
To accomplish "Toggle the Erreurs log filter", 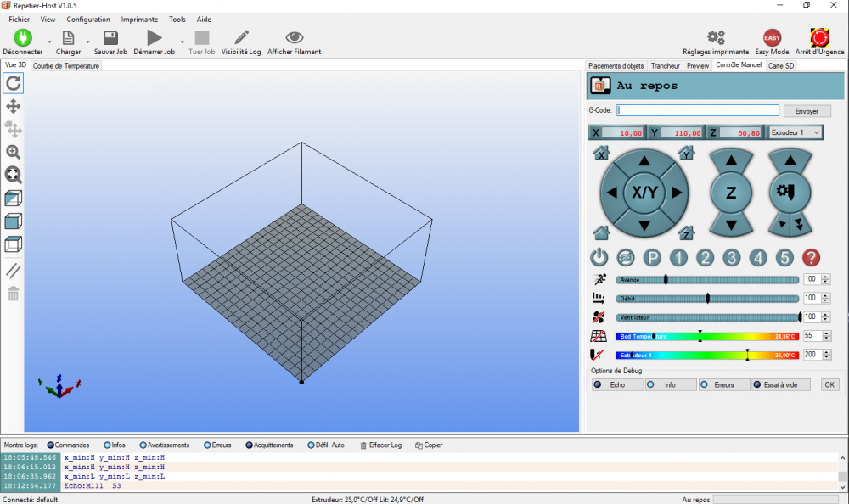I will tap(217, 445).
